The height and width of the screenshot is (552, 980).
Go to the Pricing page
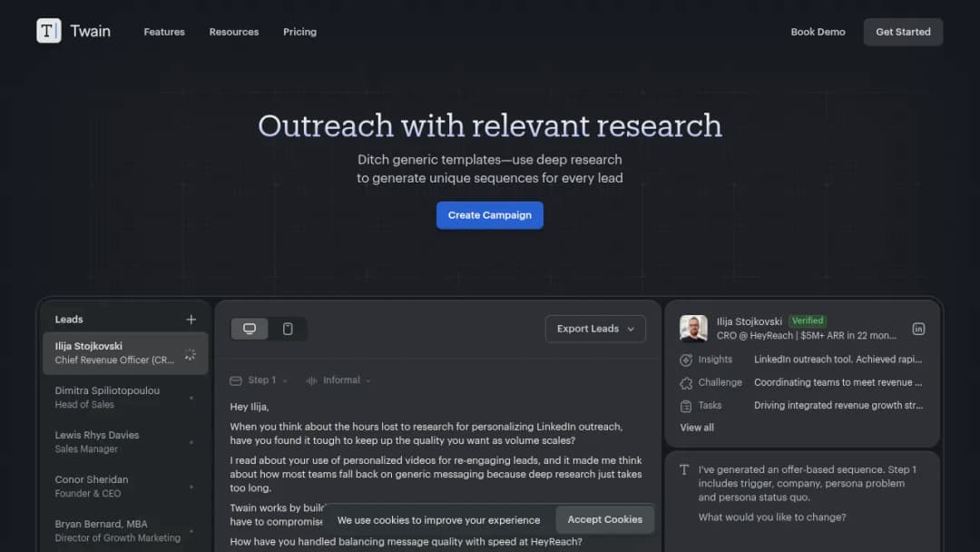click(x=300, y=32)
